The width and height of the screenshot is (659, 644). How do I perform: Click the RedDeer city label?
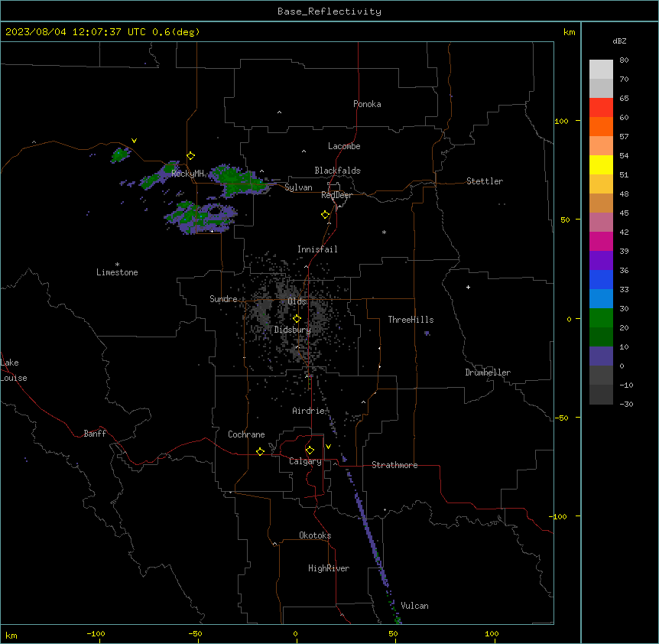(x=336, y=195)
